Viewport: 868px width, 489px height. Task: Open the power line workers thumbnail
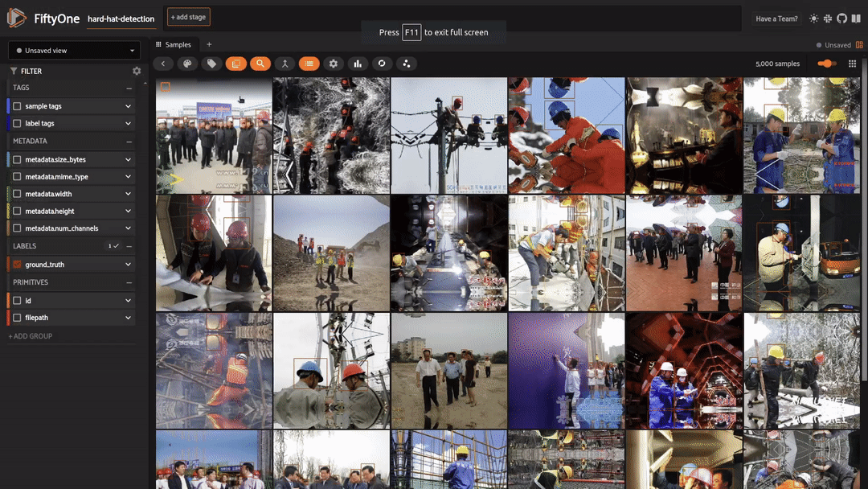point(449,136)
